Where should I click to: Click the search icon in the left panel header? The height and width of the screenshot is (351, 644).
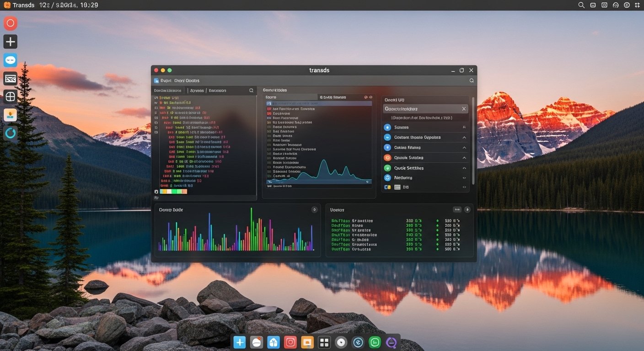point(251,90)
